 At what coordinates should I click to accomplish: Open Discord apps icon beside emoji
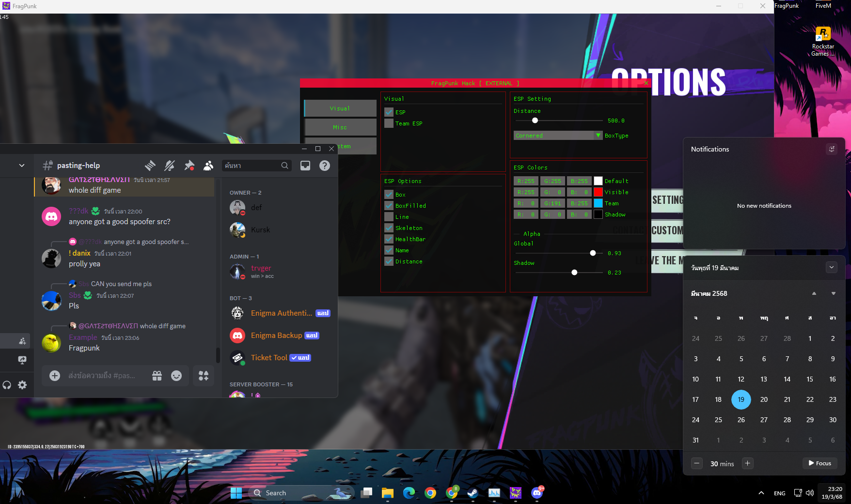[x=204, y=376]
